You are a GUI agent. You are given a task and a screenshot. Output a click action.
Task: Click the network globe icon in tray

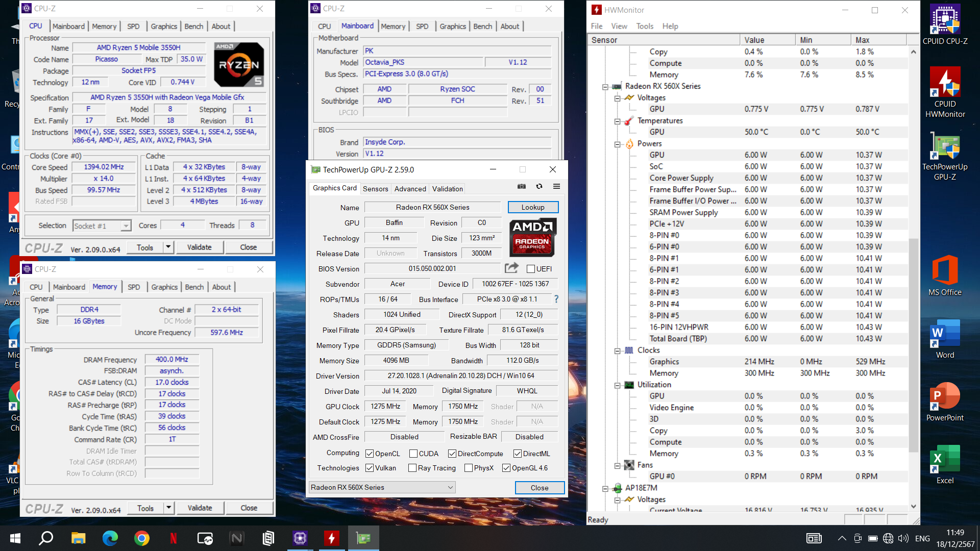(888, 538)
